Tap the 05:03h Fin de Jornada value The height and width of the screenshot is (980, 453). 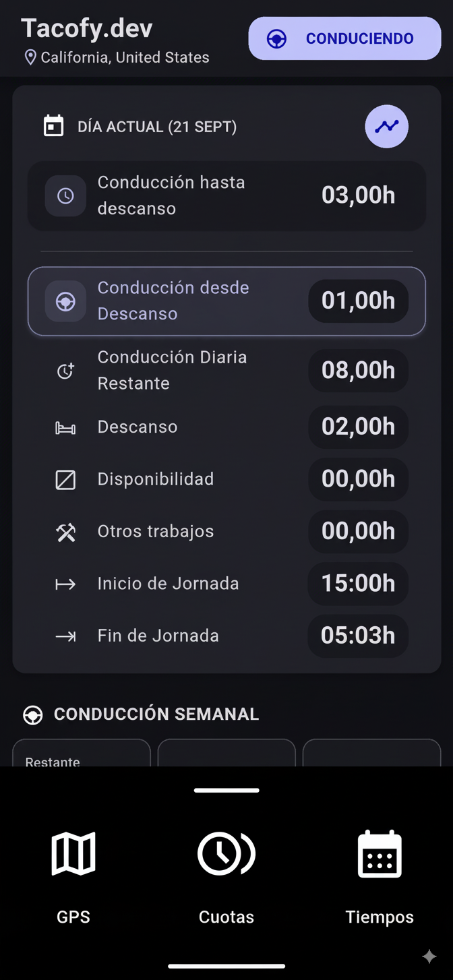(x=358, y=636)
